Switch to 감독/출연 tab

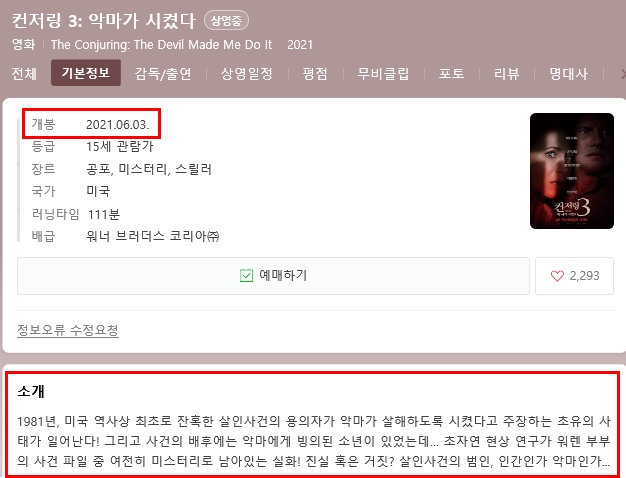tap(163, 73)
